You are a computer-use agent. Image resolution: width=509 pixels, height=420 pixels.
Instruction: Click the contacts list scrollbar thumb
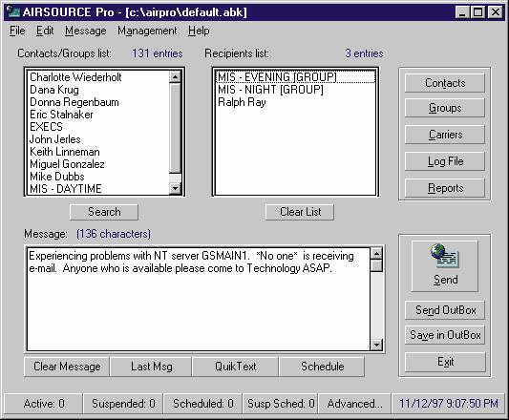[x=175, y=128]
